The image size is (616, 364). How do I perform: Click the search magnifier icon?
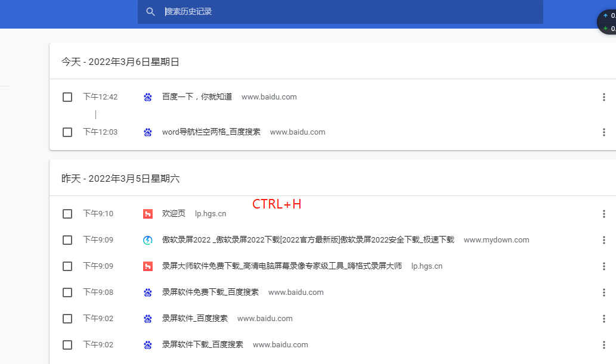click(150, 12)
